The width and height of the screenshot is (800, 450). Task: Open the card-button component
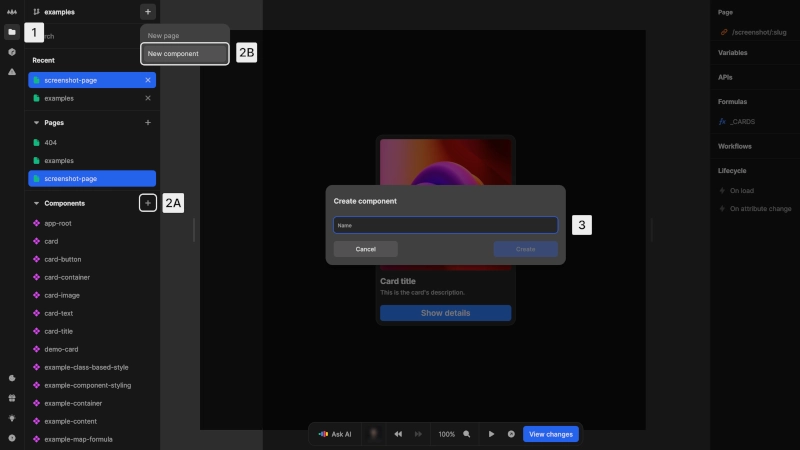(x=92, y=259)
